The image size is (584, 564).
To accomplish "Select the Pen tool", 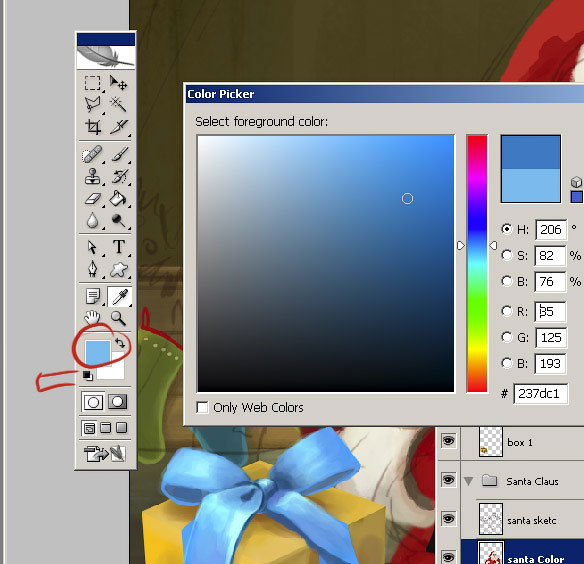I will coord(92,269).
